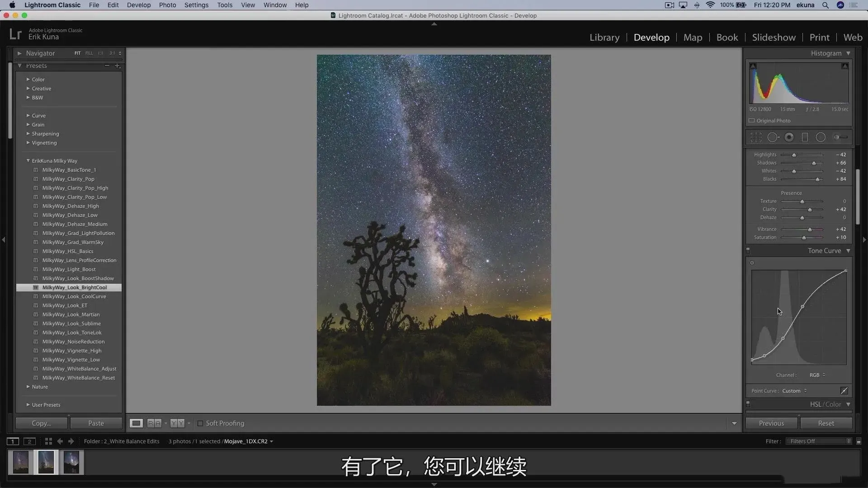Select the Red Eye Correction tool

pos(789,137)
